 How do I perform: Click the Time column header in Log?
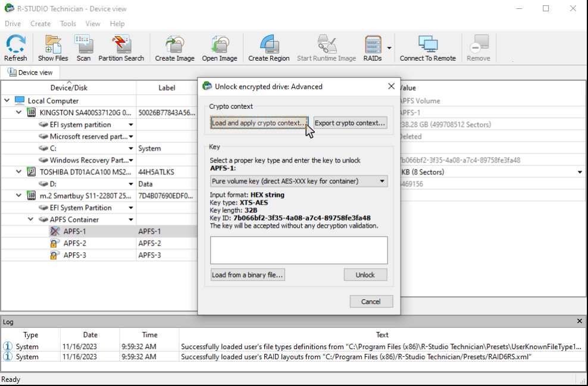click(x=149, y=335)
